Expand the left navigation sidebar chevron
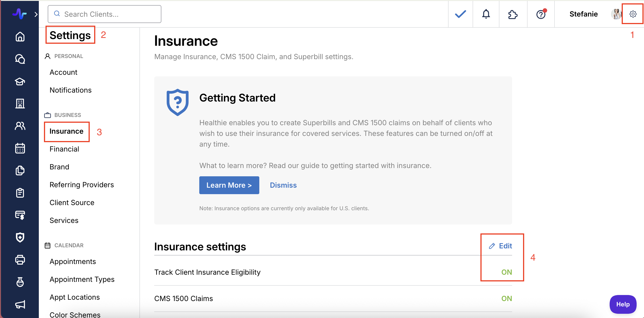This screenshot has width=644, height=318. (36, 14)
